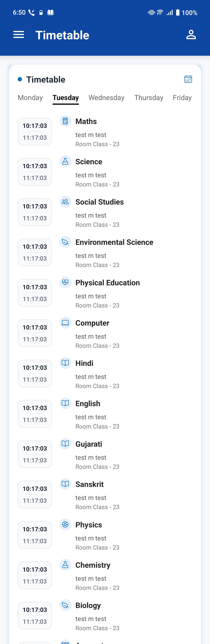Tap the Physics atom icon
Screen dimensions: 210x644
point(65,525)
